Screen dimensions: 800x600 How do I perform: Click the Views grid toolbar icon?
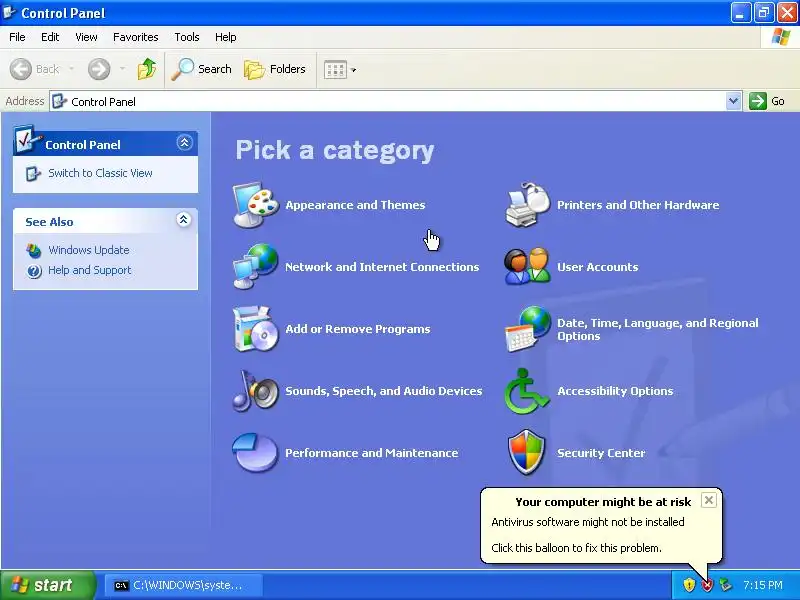point(336,69)
